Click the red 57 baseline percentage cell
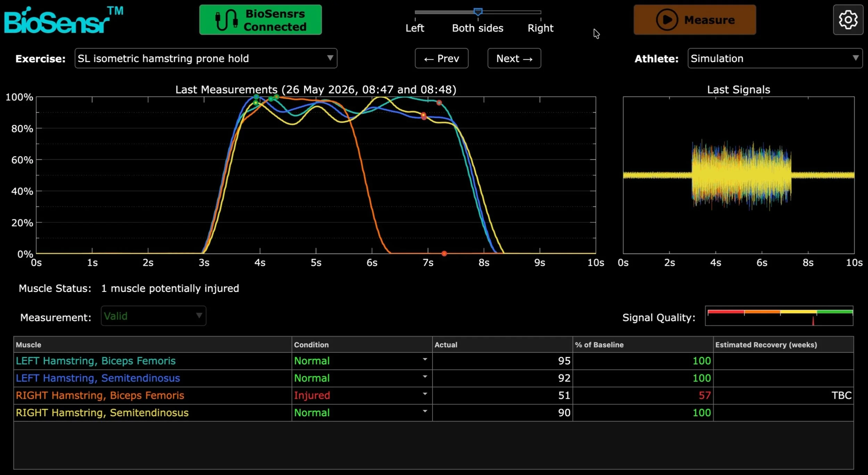This screenshot has width=868, height=475. (x=643, y=395)
